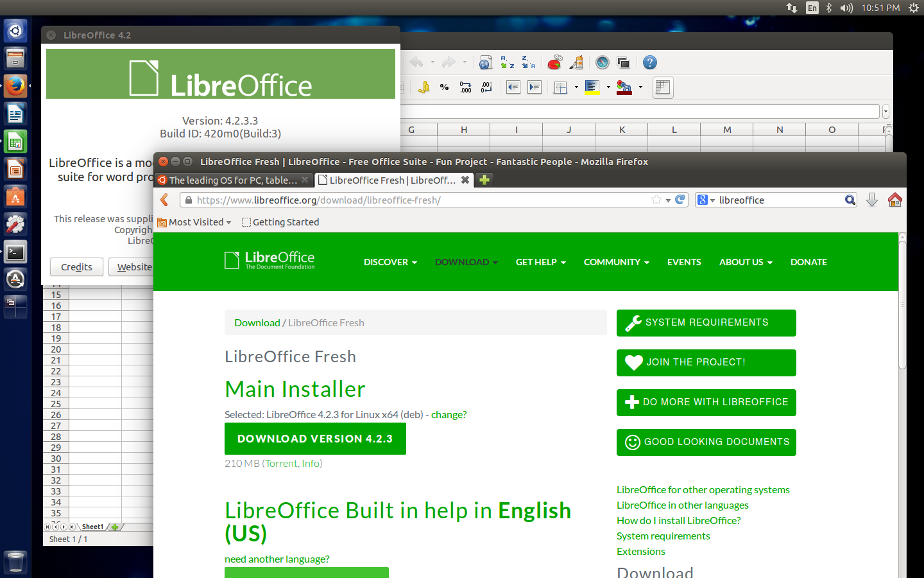
Task: Go back using Firefox back arrow
Action: (165, 200)
